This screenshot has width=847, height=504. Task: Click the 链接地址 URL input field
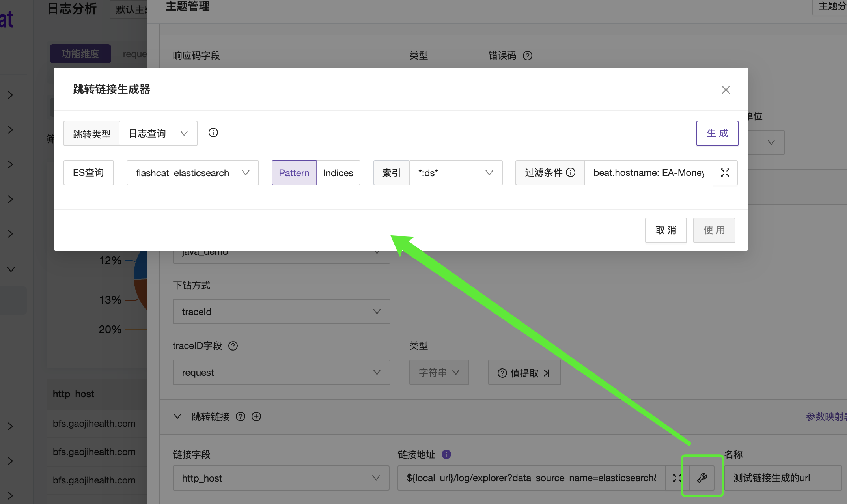(x=531, y=478)
